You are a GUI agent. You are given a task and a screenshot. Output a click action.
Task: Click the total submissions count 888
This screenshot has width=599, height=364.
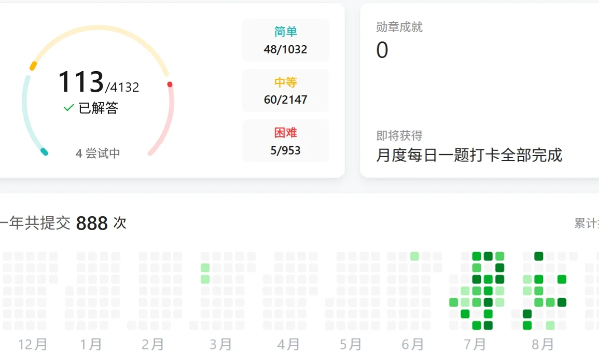[x=92, y=222]
